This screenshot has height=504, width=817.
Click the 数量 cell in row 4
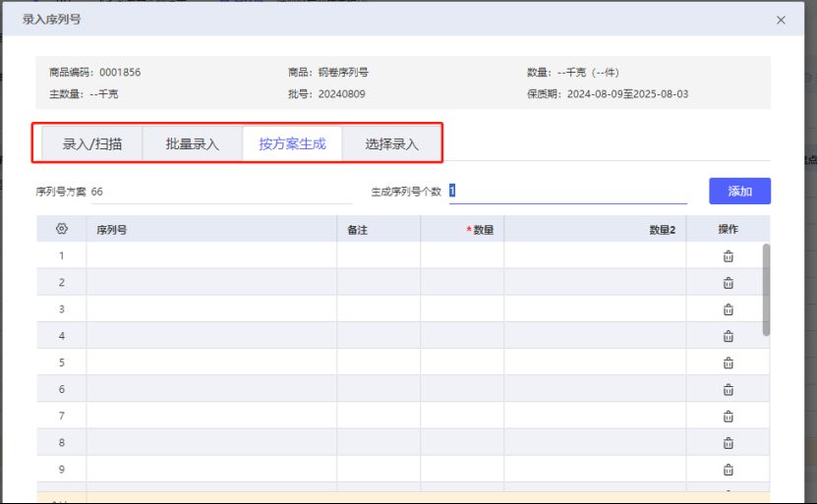pyautogui.click(x=462, y=336)
